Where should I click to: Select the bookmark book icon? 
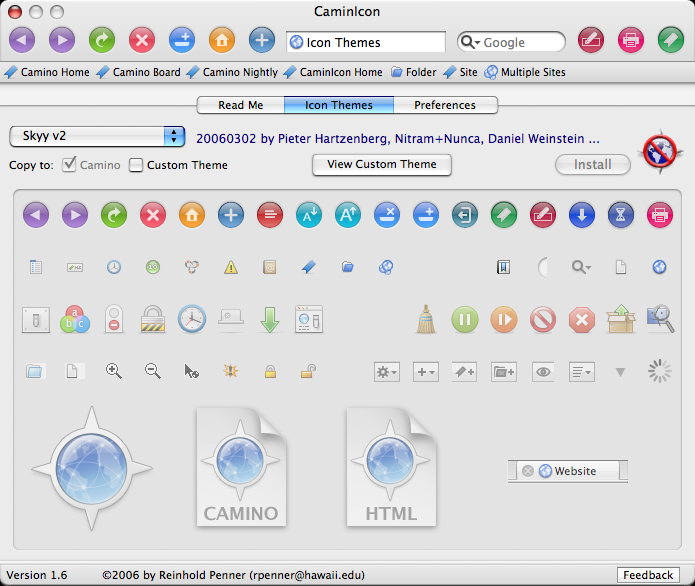pyautogui.click(x=504, y=267)
